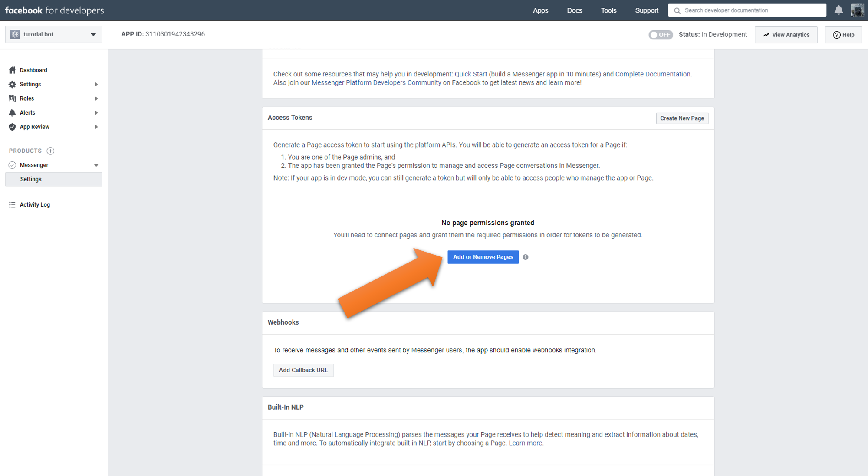
Task: Open the Quick Start link
Action: (x=470, y=74)
